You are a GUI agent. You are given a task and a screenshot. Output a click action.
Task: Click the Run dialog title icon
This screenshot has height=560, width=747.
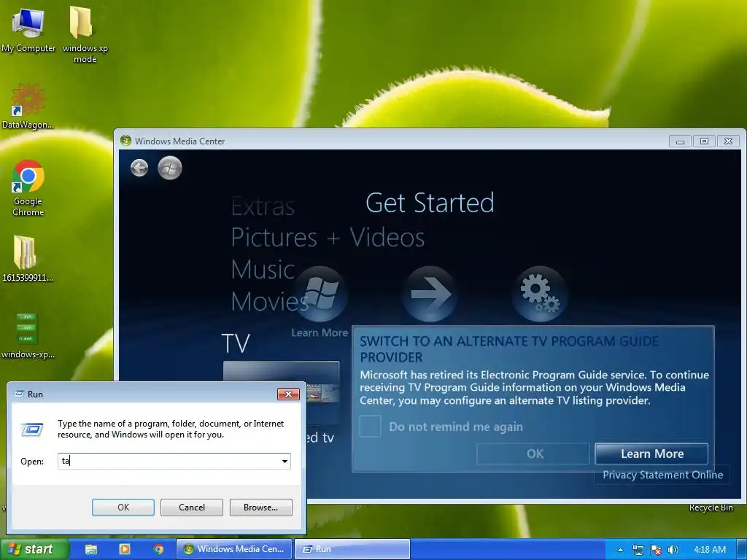tap(19, 394)
